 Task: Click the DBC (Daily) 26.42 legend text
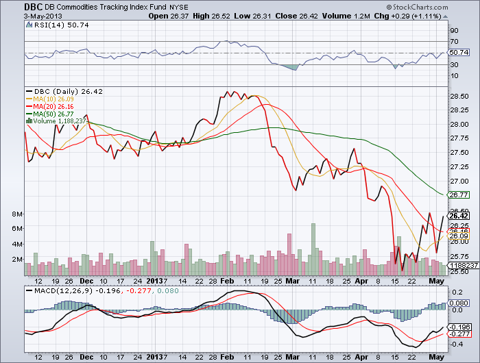[68, 91]
